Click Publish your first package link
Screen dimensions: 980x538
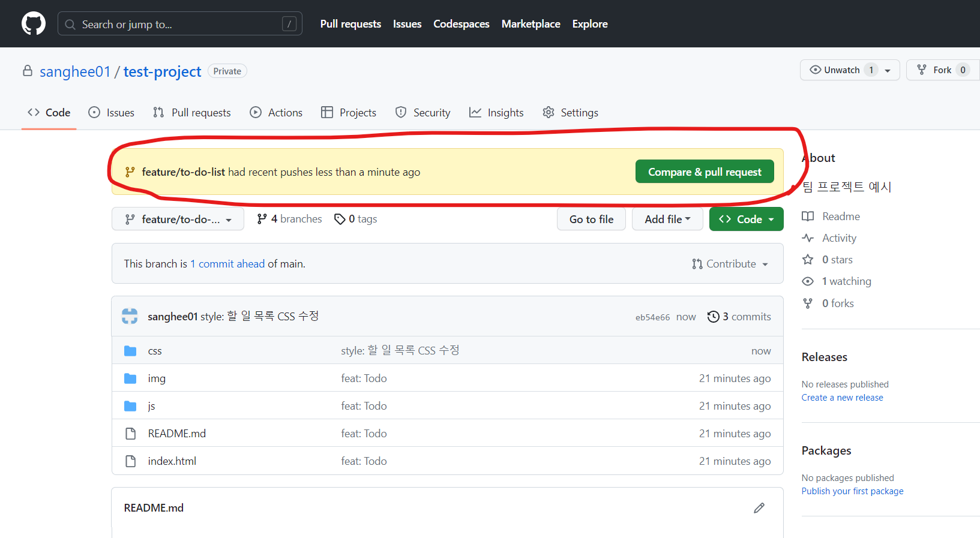point(853,491)
